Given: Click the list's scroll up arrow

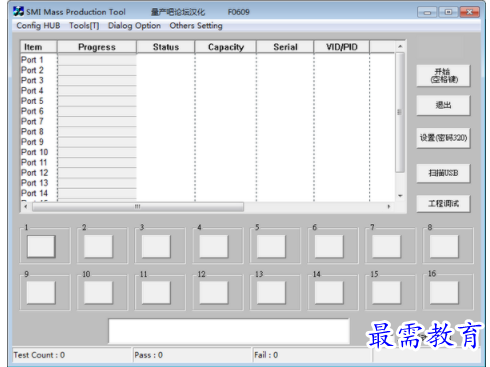Looking at the screenshot, I should point(400,47).
